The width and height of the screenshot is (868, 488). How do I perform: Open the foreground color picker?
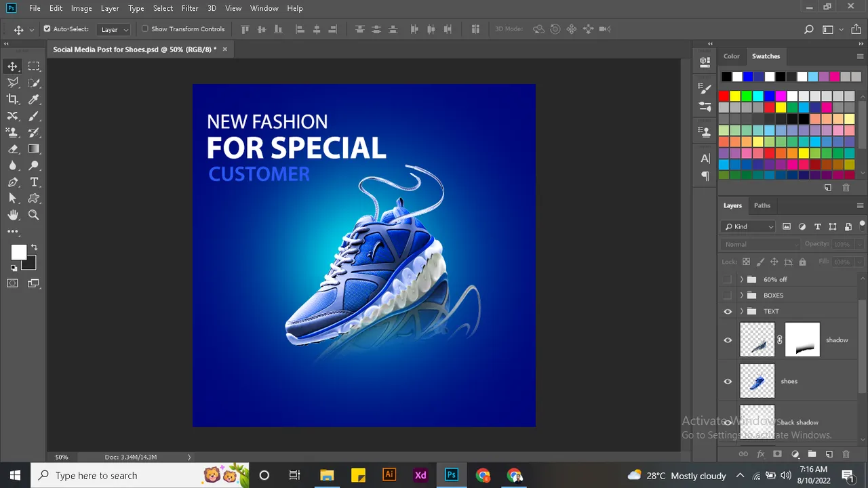[x=18, y=252]
